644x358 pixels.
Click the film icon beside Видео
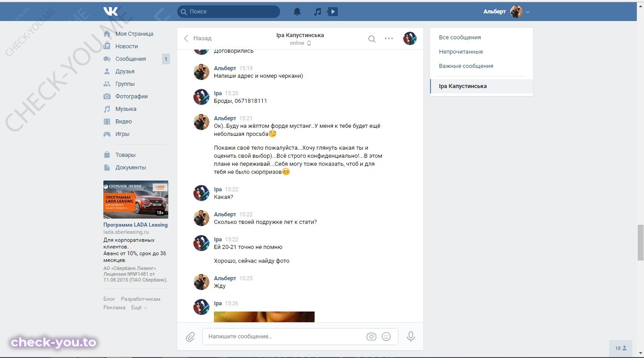[x=107, y=122]
